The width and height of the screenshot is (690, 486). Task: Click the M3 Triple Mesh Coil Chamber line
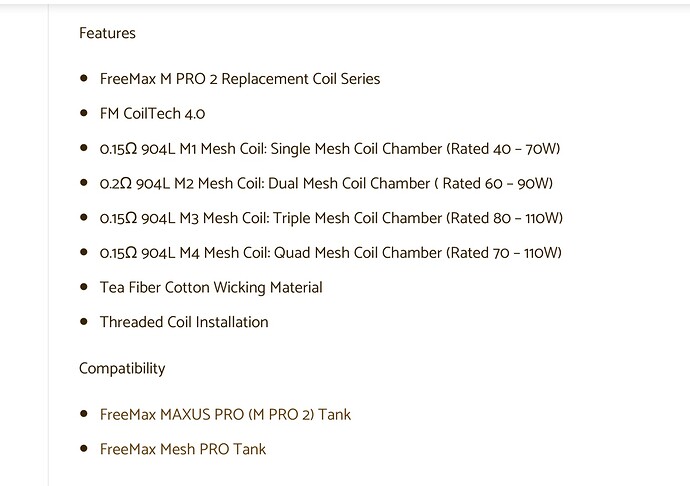(331, 218)
